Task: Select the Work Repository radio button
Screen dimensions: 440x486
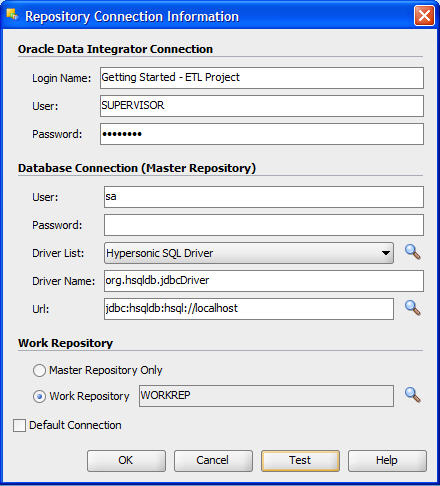Action: pyautogui.click(x=39, y=396)
